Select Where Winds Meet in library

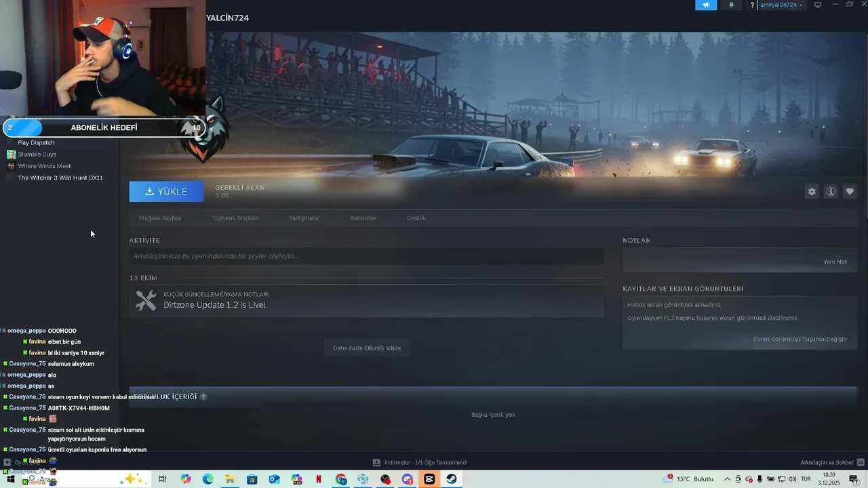[x=44, y=166]
